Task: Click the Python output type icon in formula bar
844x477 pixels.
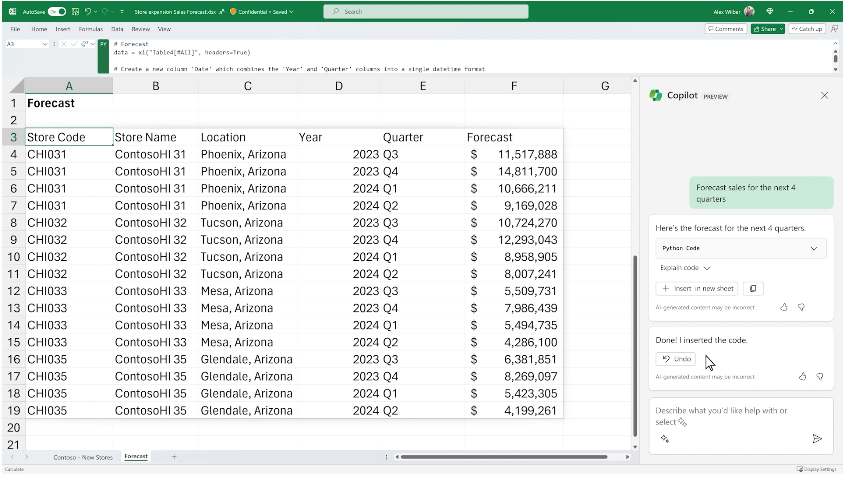Action: tap(84, 44)
